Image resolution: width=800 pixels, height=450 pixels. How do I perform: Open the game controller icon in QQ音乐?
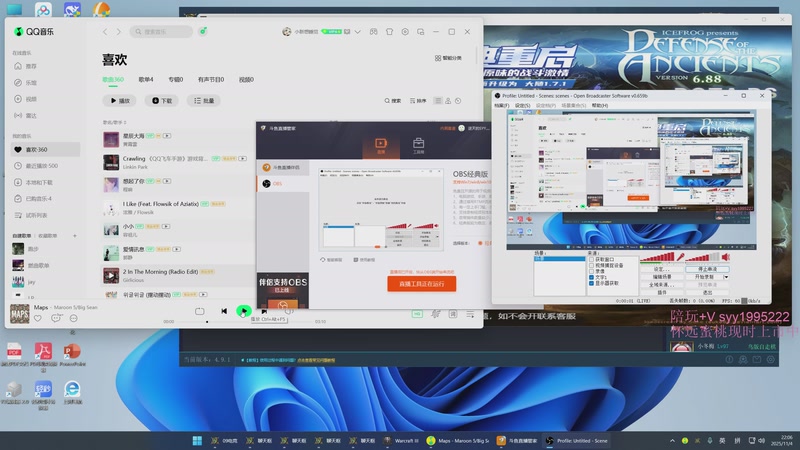(x=374, y=32)
